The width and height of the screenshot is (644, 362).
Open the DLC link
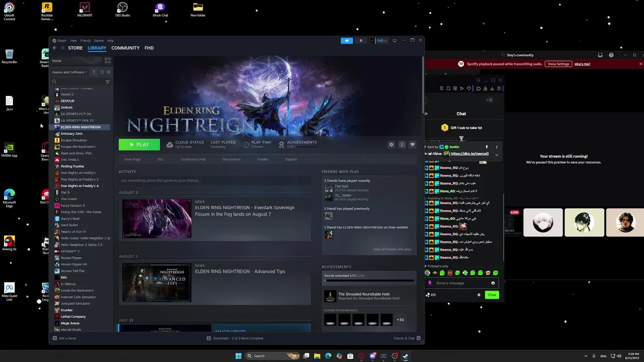click(160, 159)
